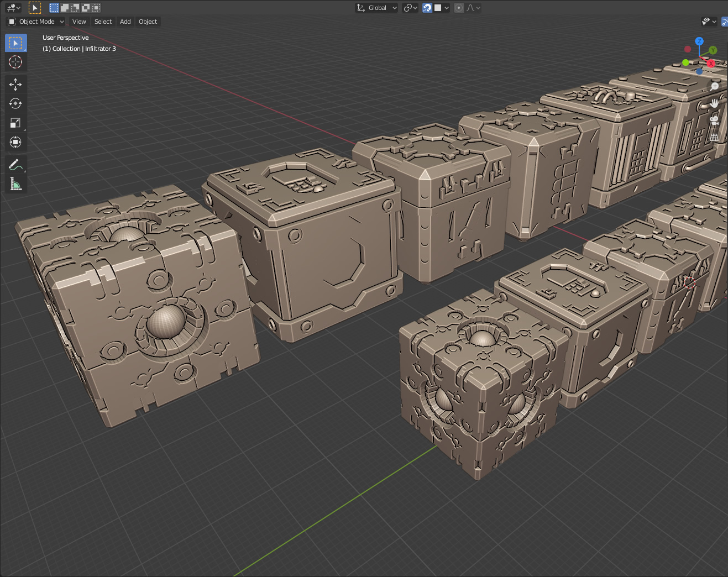Toggle proportional editing in the header
The image size is (728, 577).
[459, 8]
